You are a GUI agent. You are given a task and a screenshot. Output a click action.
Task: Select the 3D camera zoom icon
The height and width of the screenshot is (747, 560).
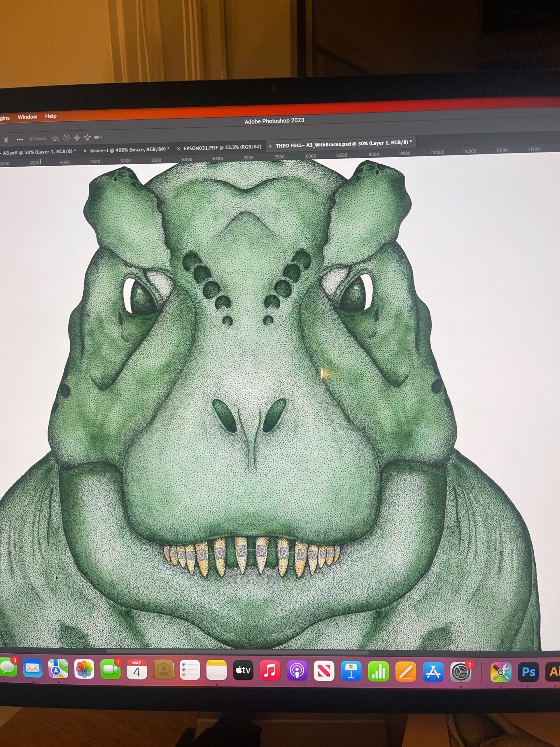point(98,137)
